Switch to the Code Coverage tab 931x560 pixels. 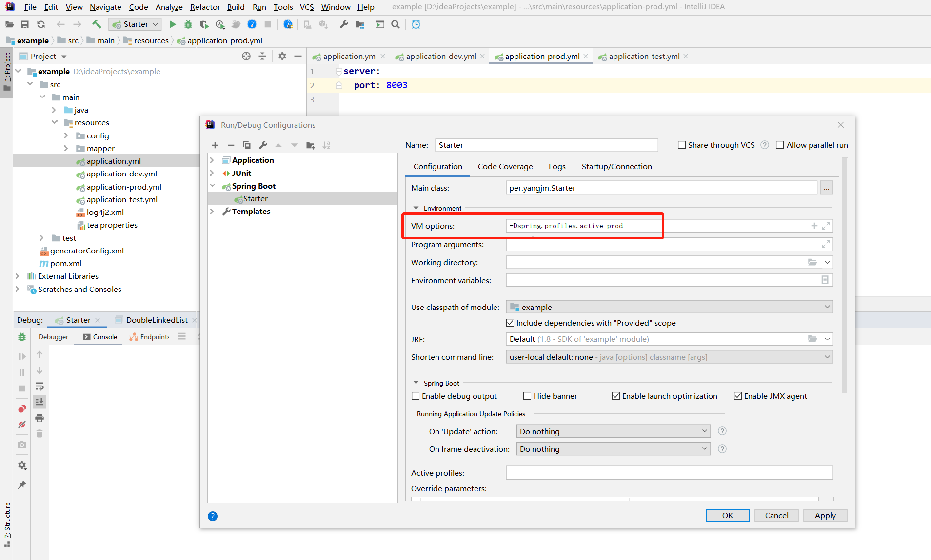(505, 166)
